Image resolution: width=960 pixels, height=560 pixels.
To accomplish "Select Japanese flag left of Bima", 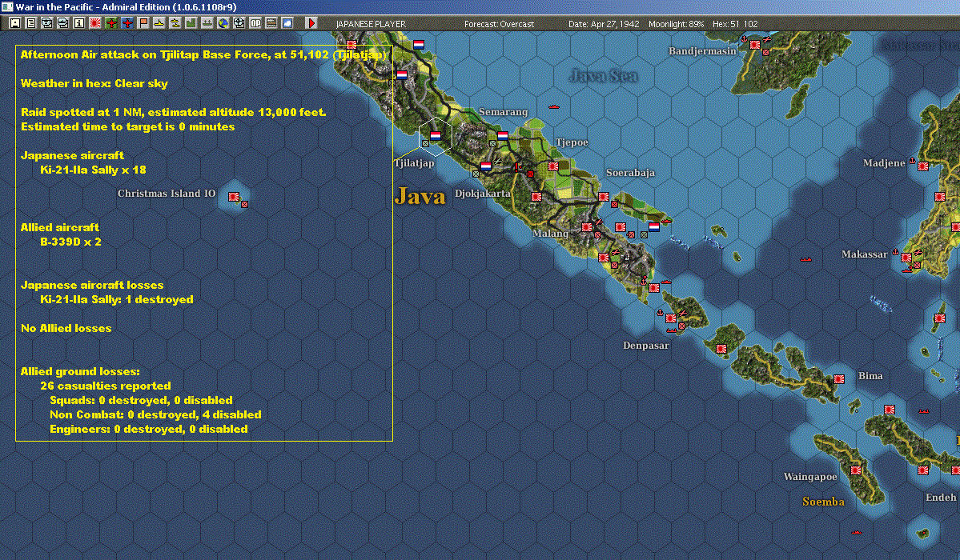I will [839, 379].
